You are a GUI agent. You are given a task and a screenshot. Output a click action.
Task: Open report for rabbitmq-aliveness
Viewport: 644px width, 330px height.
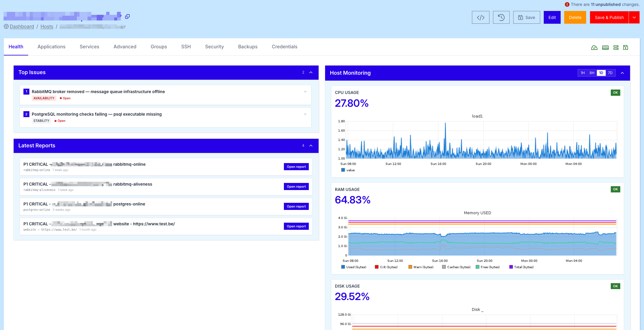tap(296, 186)
